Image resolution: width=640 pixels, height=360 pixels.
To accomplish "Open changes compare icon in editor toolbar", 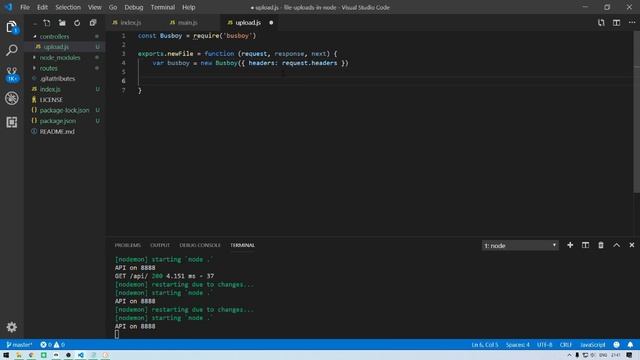I will tap(601, 23).
